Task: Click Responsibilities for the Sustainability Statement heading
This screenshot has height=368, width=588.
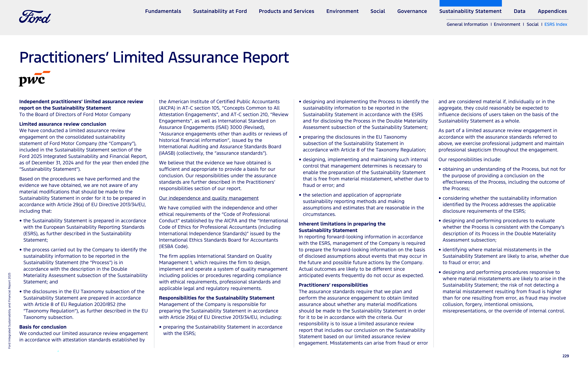Action: tap(217, 298)
